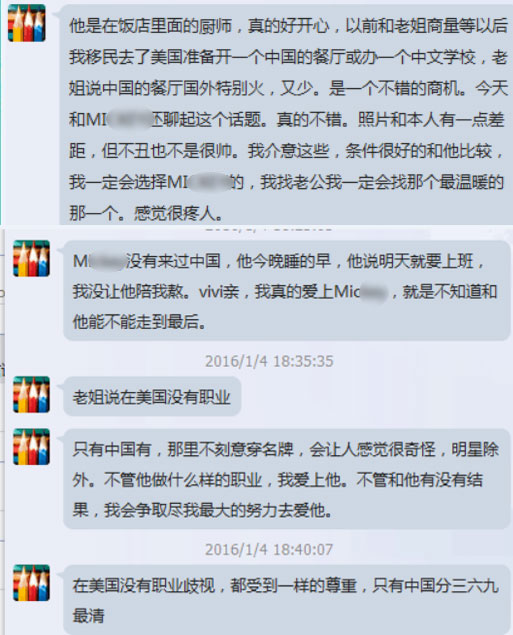
Task: Click the blurred name after 今天和MI
Action: coord(129,119)
